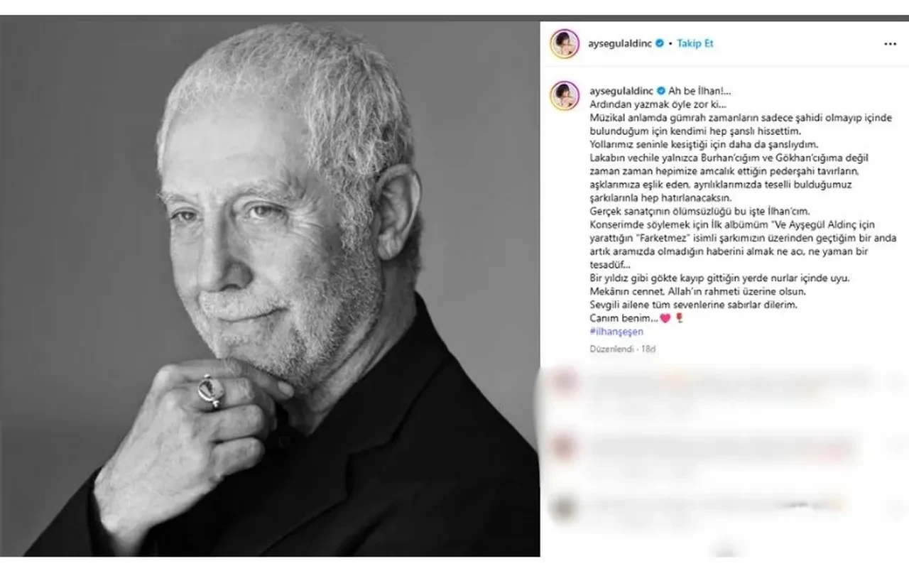Click the second blurred commenter avatar

565,446
